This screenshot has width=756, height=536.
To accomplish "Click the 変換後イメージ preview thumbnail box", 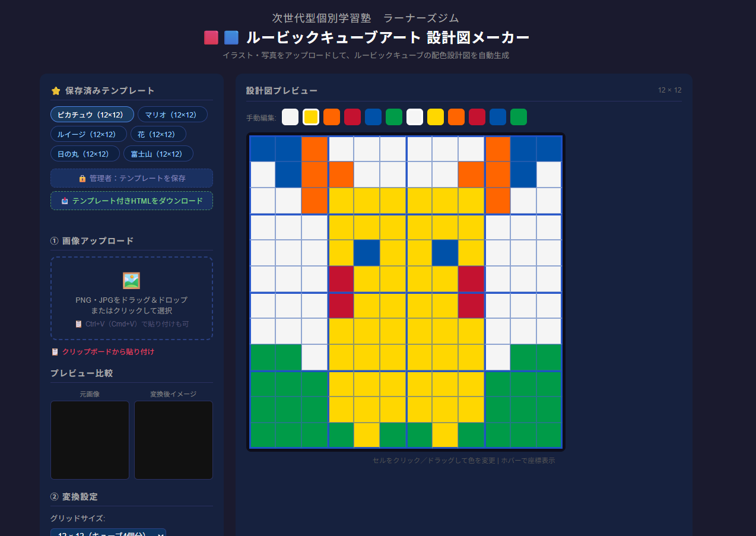I will tap(173, 440).
